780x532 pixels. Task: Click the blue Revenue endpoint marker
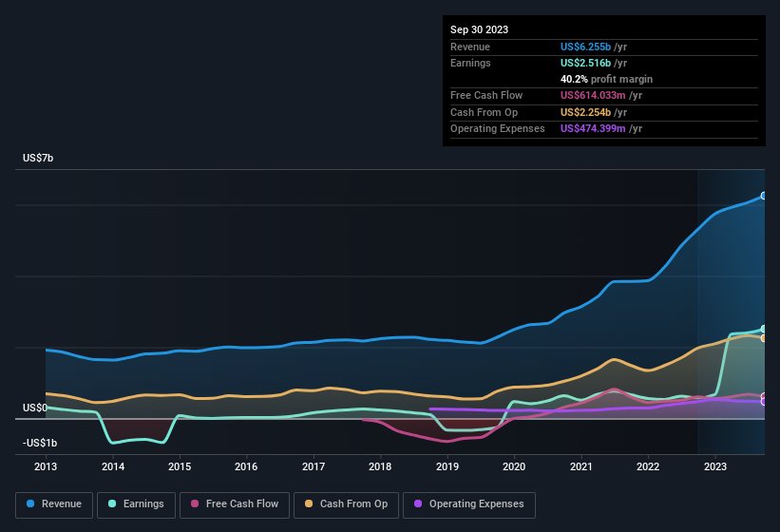[764, 196]
